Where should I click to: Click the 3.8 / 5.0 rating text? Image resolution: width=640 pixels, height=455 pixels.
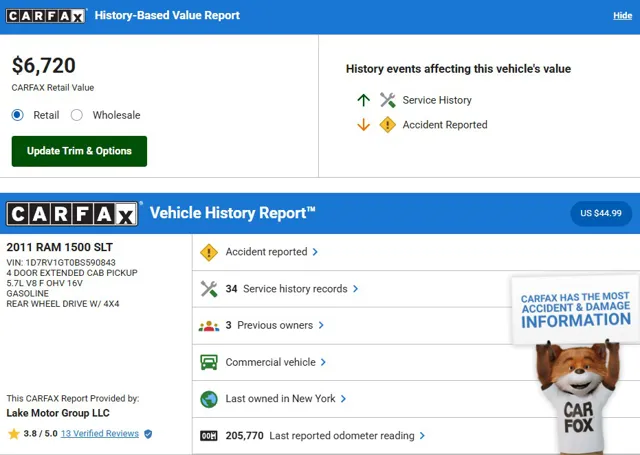tap(40, 433)
